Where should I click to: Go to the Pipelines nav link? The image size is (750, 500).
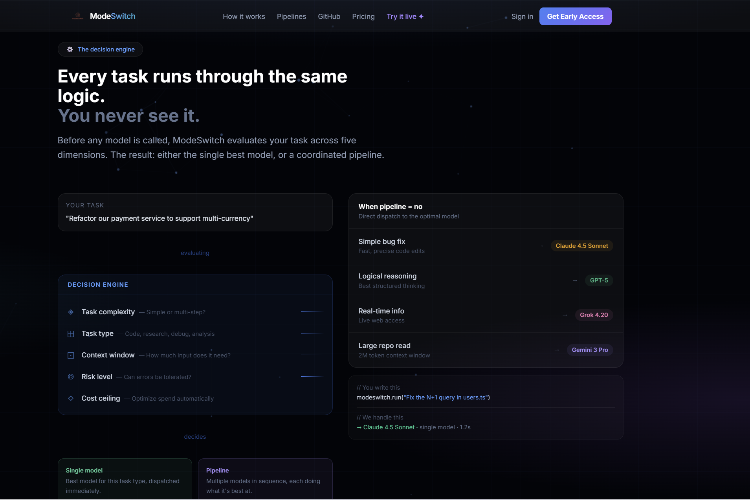291,16
